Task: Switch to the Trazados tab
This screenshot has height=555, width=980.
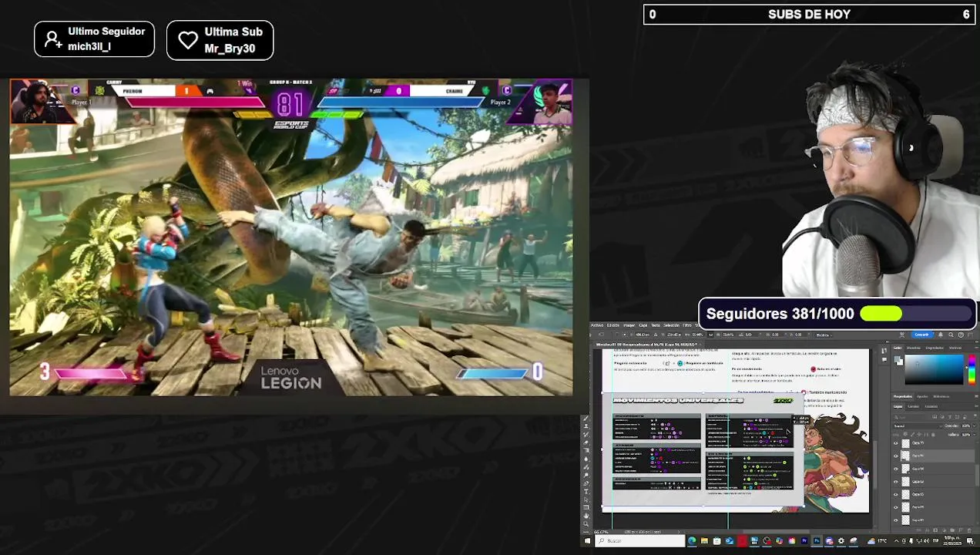Action: [x=931, y=406]
